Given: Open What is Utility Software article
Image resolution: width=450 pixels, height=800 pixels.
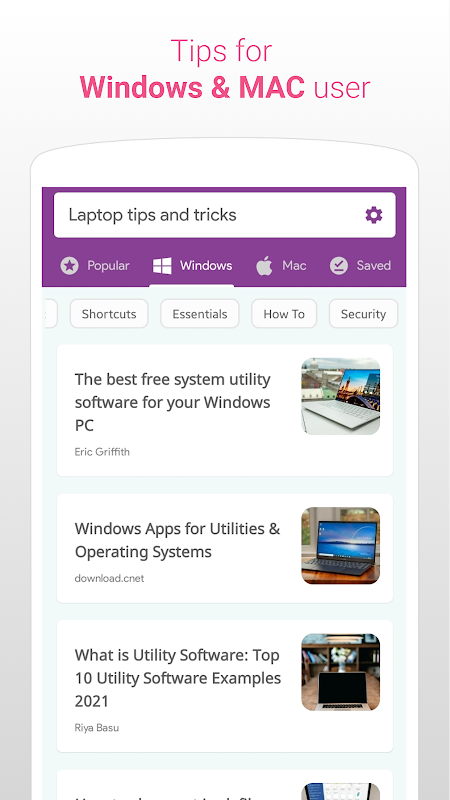Looking at the screenshot, I should coord(224,686).
